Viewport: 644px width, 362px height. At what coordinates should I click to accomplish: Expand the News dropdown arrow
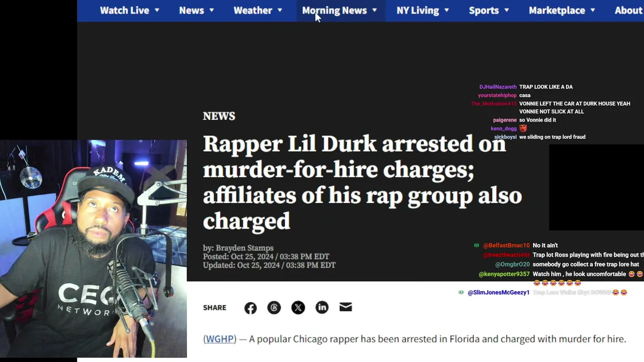[x=211, y=10]
